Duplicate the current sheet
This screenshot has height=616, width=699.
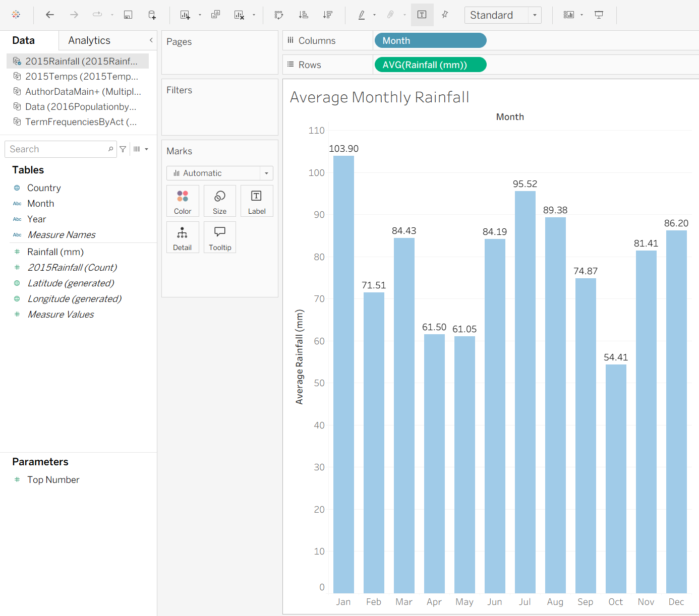[x=215, y=15]
